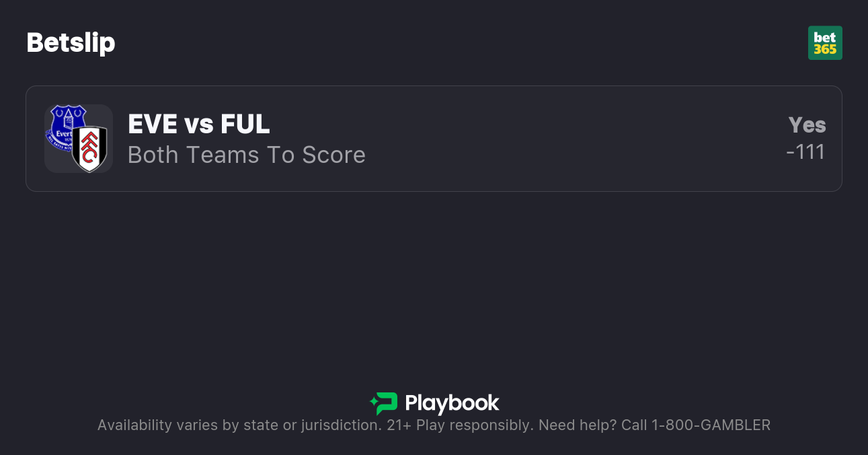This screenshot has width=868, height=455.
Task: Click the Betslip heading
Action: pos(71,43)
